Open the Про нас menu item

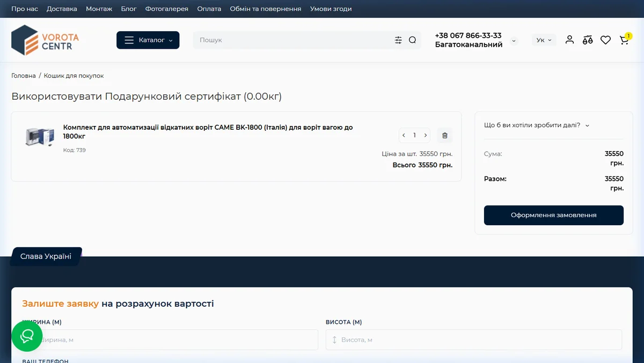(x=25, y=9)
